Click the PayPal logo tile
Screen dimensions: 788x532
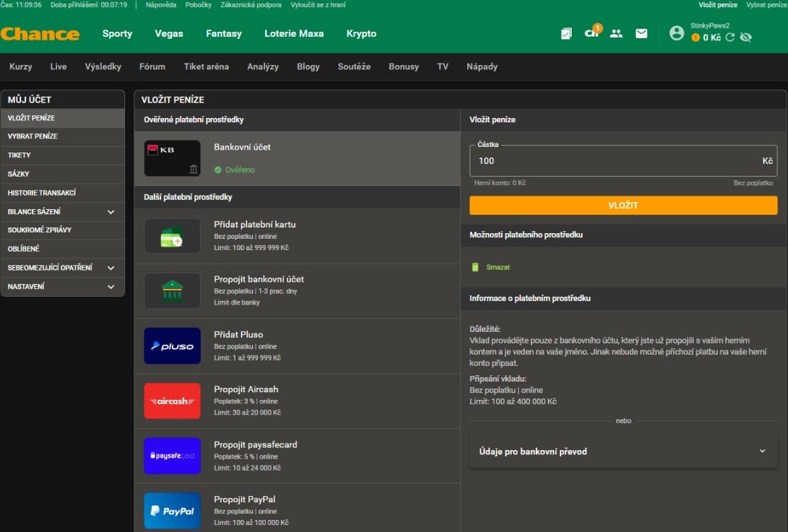pos(172,511)
